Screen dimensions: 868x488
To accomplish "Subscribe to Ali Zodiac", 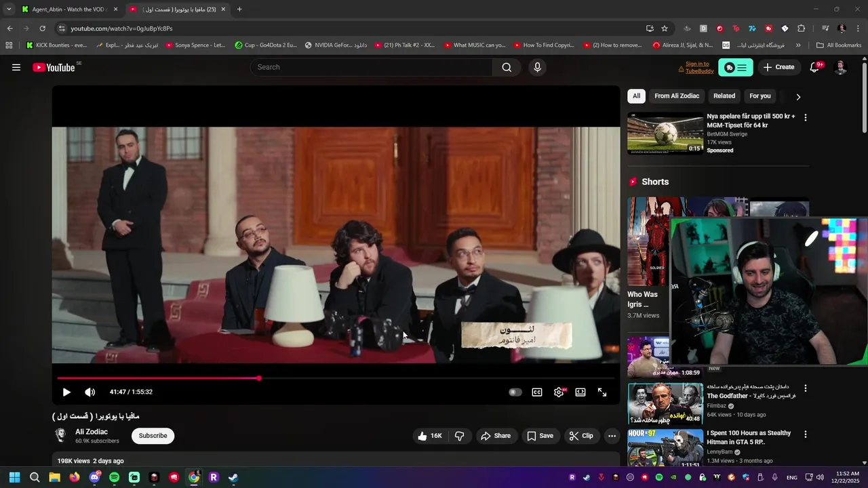I will tap(153, 436).
